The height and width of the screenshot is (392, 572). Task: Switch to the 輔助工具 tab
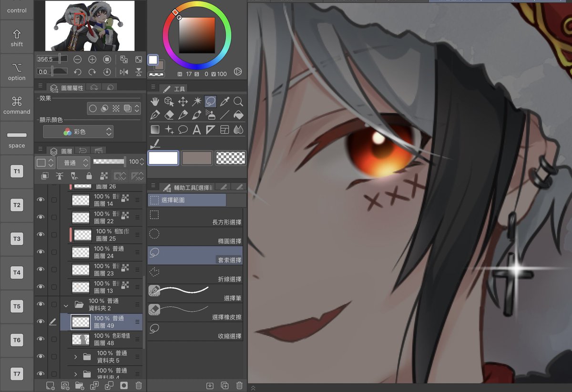point(188,186)
